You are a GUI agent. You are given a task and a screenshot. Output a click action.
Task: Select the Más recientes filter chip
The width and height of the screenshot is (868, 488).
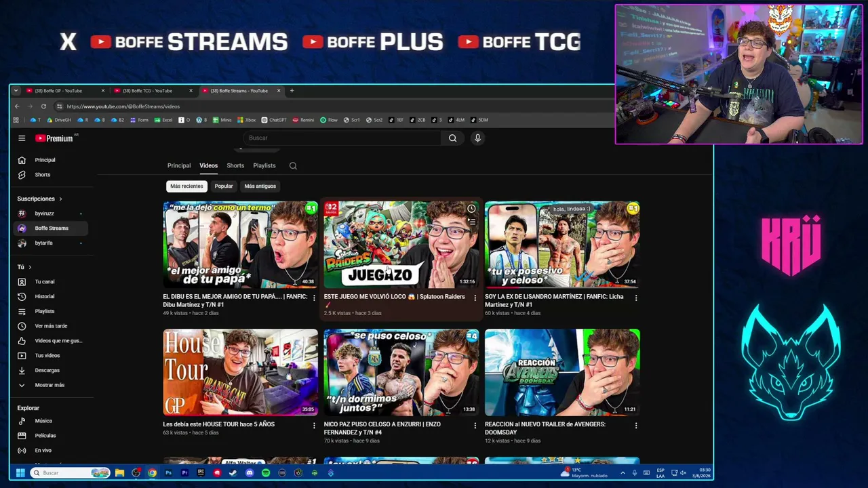[186, 186]
